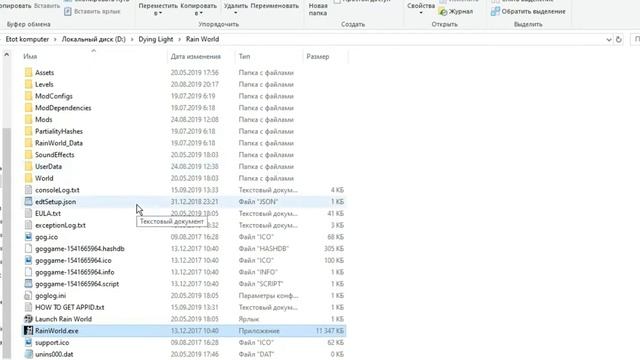Click the Обратить выделение icon
640x360 pixels.
[x=495, y=11]
